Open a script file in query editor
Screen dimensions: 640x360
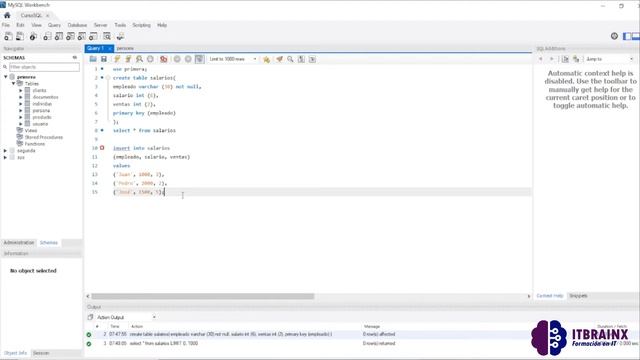93,59
